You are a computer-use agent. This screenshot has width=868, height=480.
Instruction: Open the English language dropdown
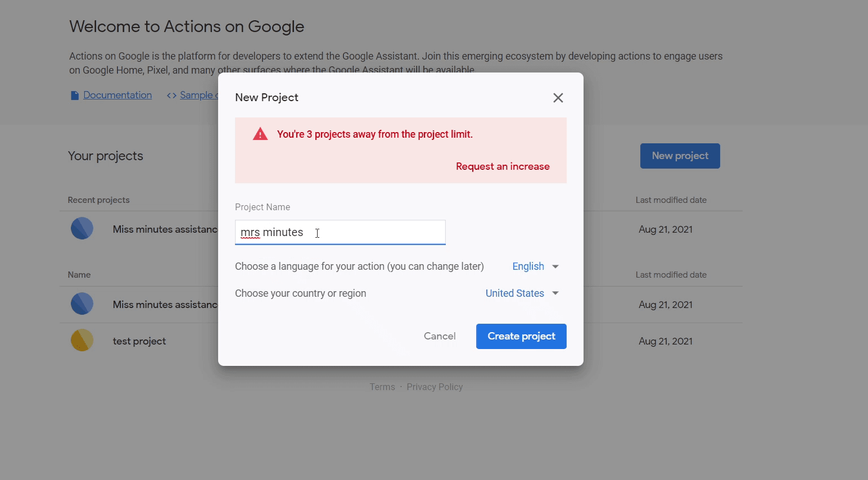[528, 266]
